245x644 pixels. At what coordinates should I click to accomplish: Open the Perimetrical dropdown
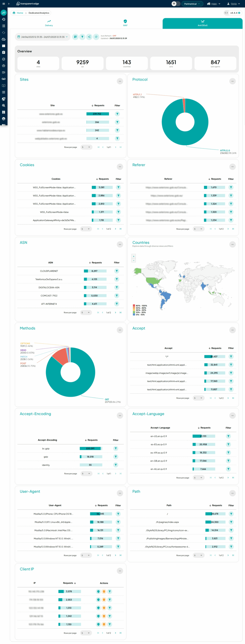point(192,4)
